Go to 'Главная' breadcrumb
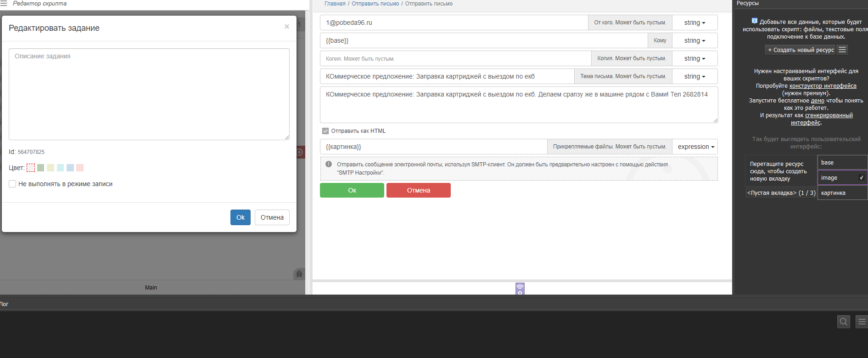Screen dimensions: 868x358 click(335, 4)
